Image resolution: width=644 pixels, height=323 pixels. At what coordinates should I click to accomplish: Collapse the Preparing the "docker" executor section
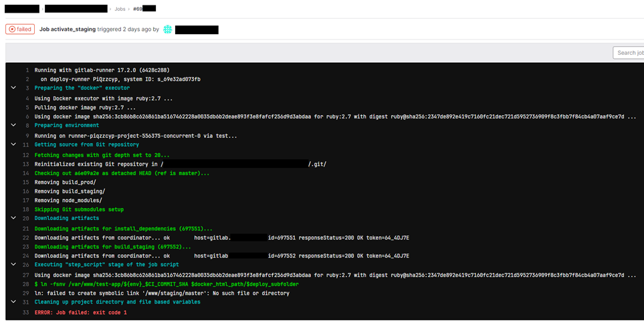tap(13, 88)
